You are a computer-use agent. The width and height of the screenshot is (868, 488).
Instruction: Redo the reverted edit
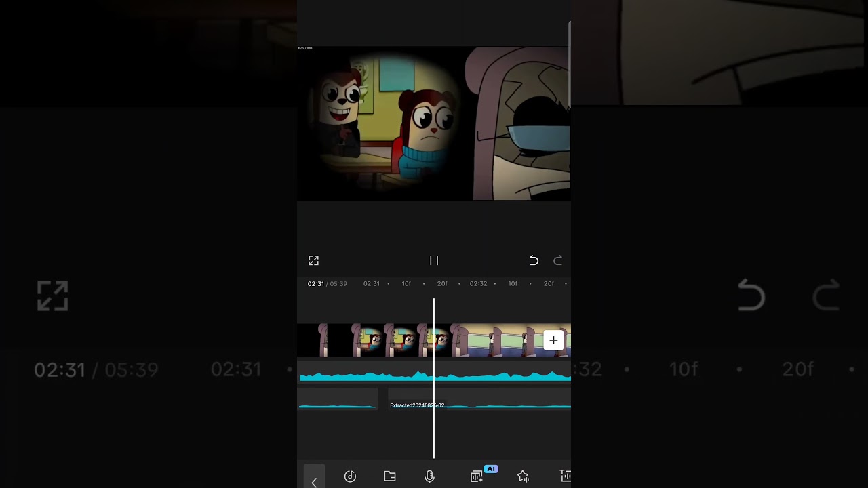[557, 260]
